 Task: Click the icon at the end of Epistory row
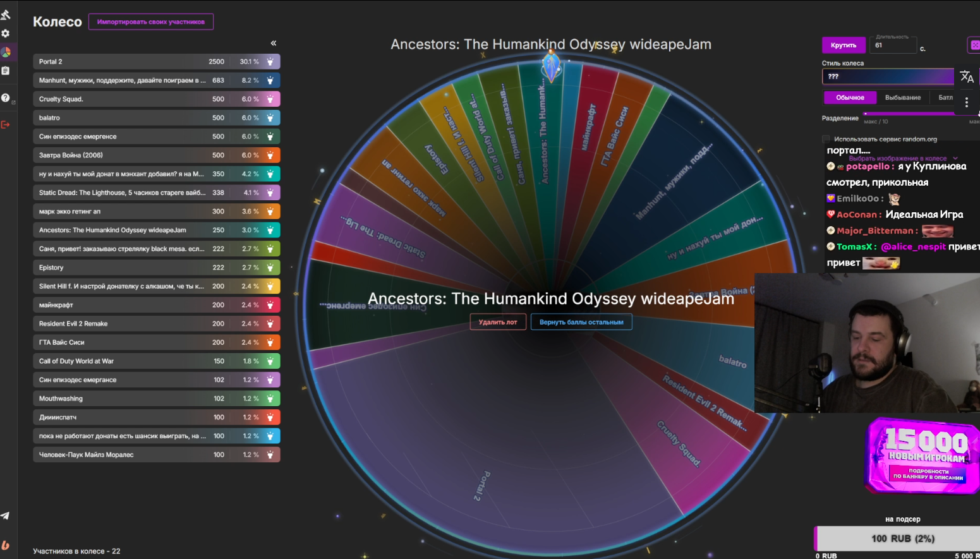click(270, 268)
